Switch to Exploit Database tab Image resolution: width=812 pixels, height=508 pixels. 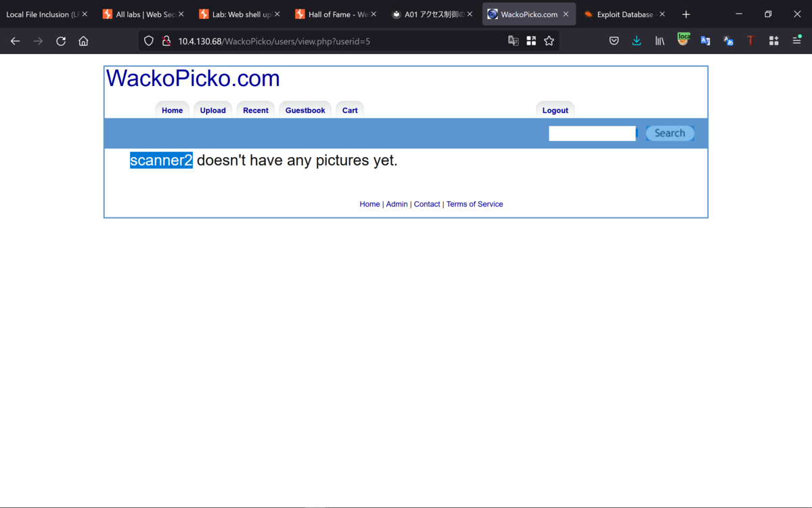point(618,14)
